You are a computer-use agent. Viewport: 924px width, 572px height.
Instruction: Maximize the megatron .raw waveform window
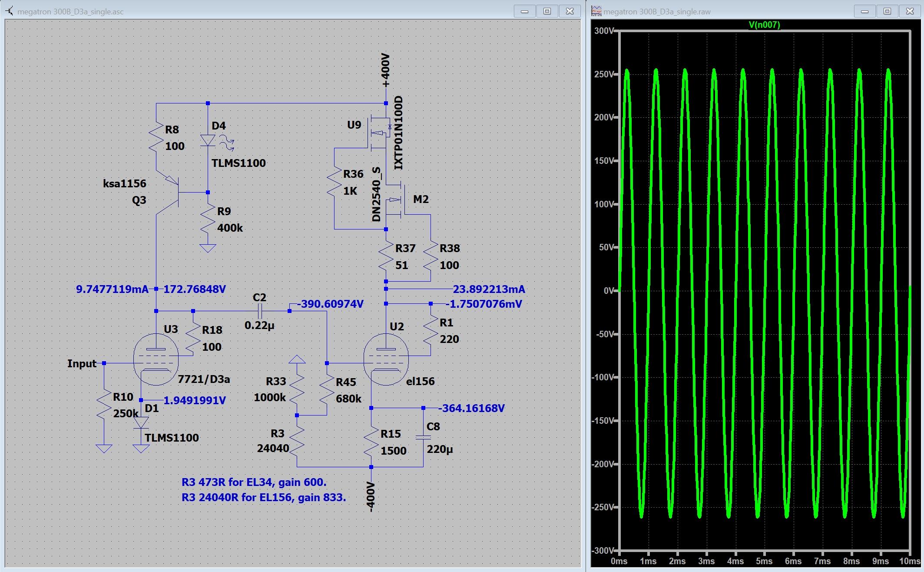click(x=887, y=11)
